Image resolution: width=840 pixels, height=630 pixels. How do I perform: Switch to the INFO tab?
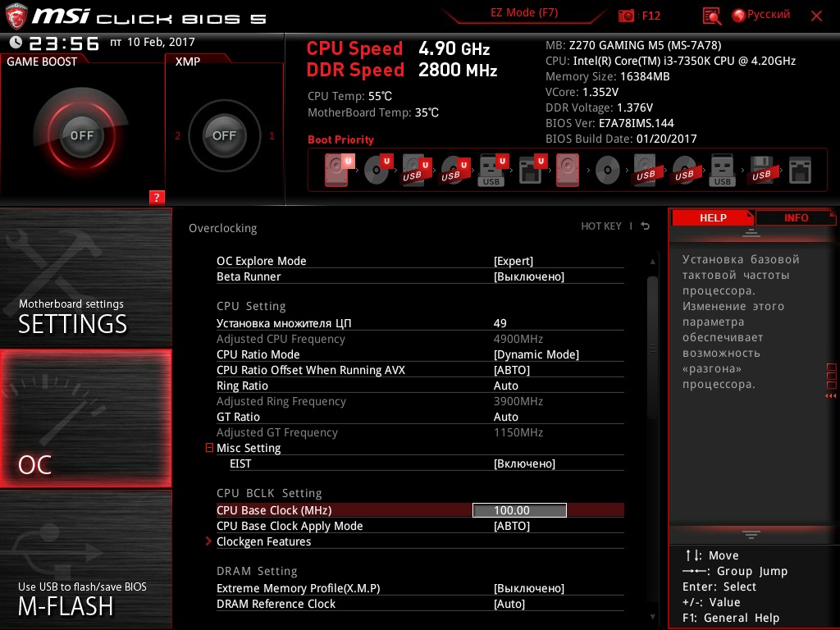coord(796,217)
